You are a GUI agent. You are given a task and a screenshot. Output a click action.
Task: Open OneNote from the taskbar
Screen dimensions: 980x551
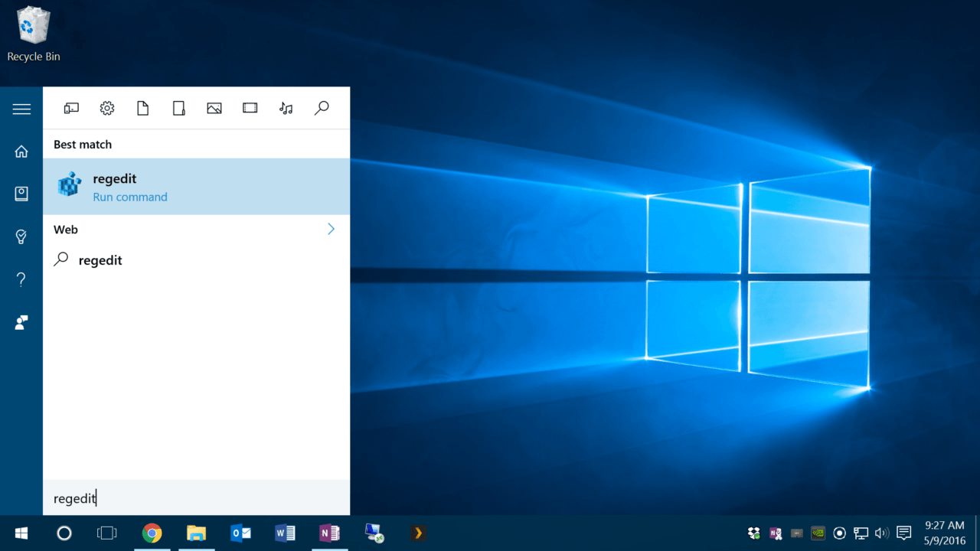pos(329,533)
